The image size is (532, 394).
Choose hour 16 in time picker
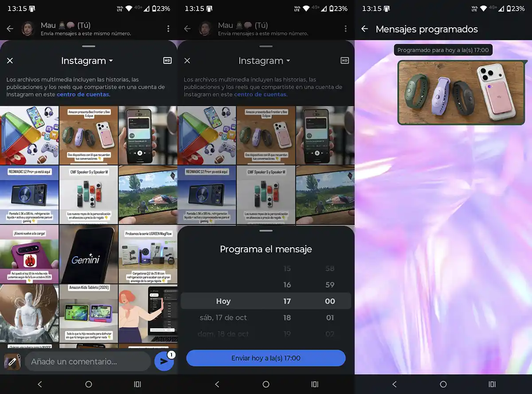coord(287,285)
